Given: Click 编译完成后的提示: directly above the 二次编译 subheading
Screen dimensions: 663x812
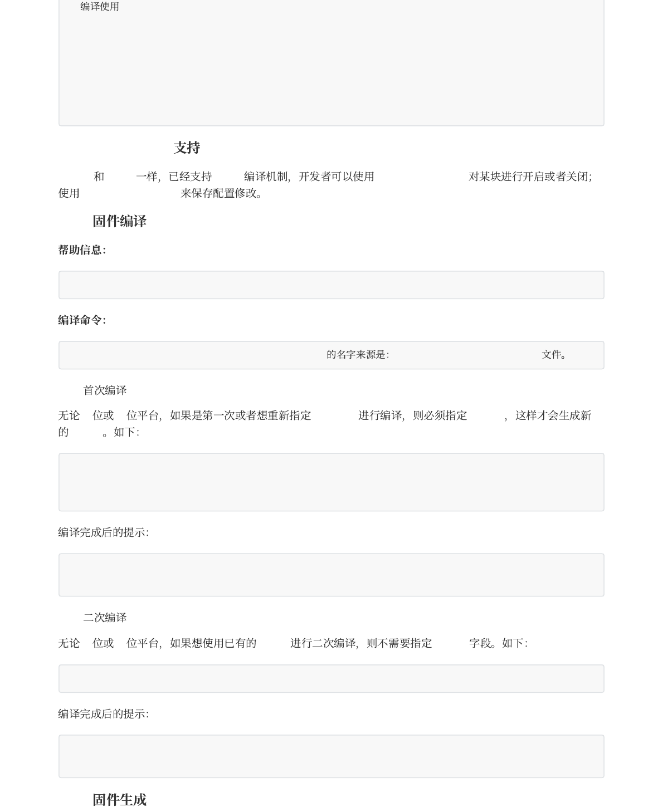Looking at the screenshot, I should tap(104, 532).
